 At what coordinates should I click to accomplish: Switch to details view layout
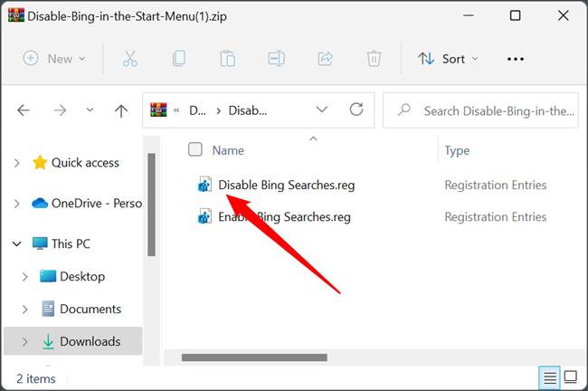pyautogui.click(x=548, y=377)
